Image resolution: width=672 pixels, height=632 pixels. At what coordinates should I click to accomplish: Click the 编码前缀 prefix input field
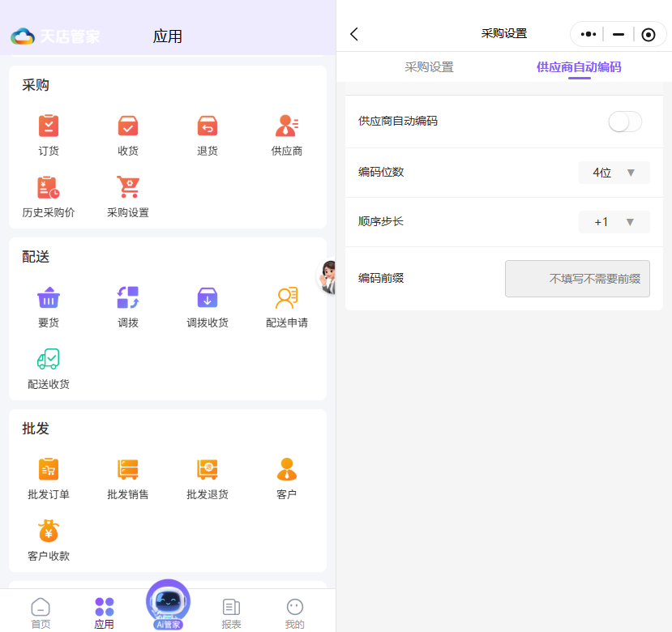pos(577,279)
